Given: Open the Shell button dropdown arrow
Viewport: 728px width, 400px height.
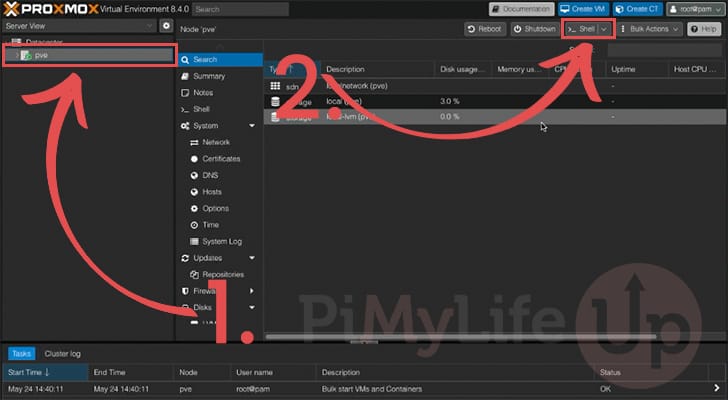Looking at the screenshot, I should 604,29.
